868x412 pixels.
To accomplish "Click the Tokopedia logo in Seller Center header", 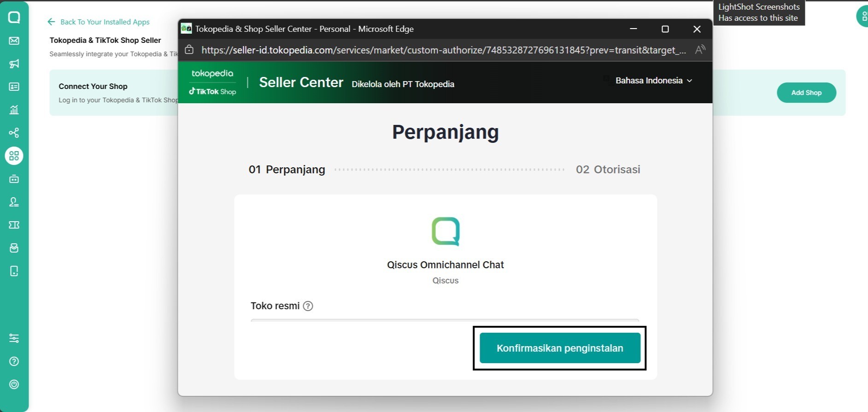I will (212, 74).
